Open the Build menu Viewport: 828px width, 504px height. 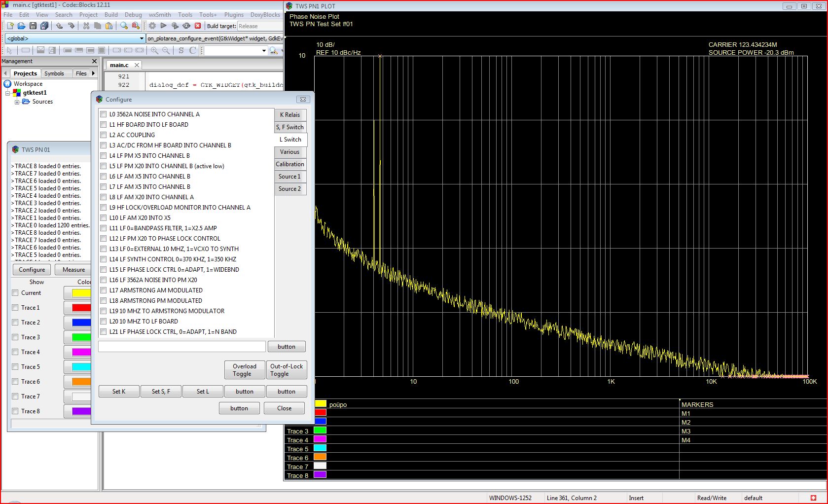point(111,15)
